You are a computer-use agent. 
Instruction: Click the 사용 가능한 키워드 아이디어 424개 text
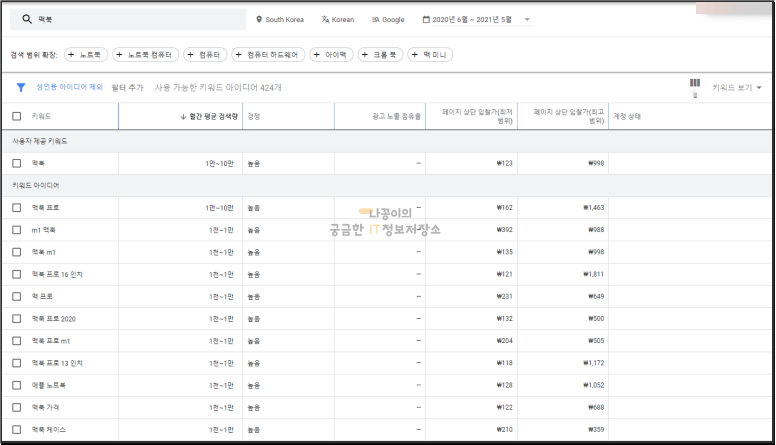(218, 88)
